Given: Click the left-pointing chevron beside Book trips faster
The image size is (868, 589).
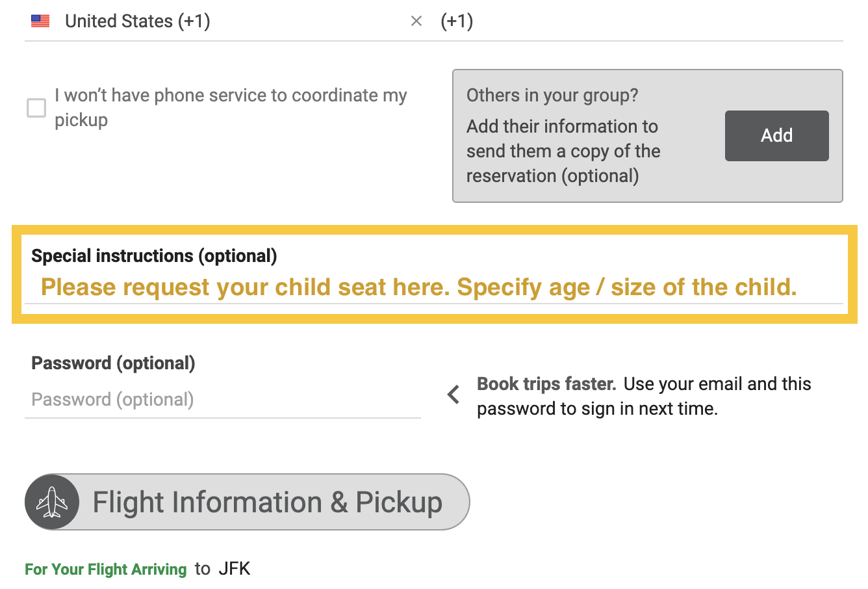Looking at the screenshot, I should (453, 395).
